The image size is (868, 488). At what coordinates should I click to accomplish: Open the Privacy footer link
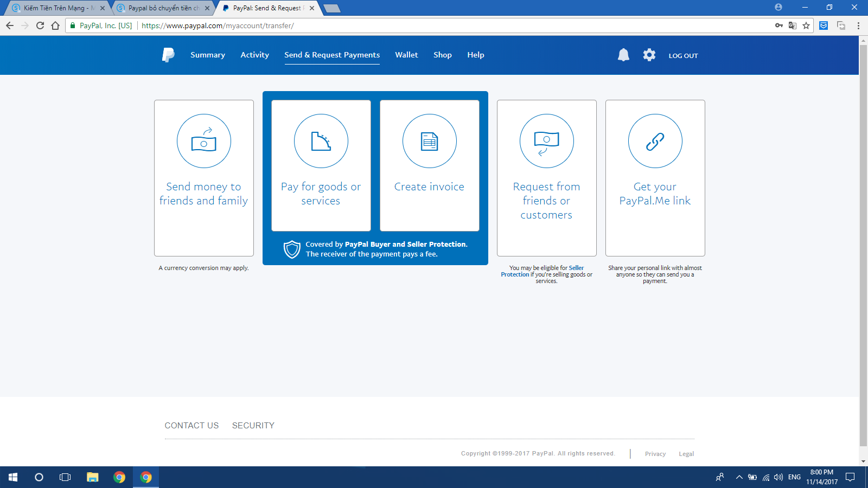(655, 454)
